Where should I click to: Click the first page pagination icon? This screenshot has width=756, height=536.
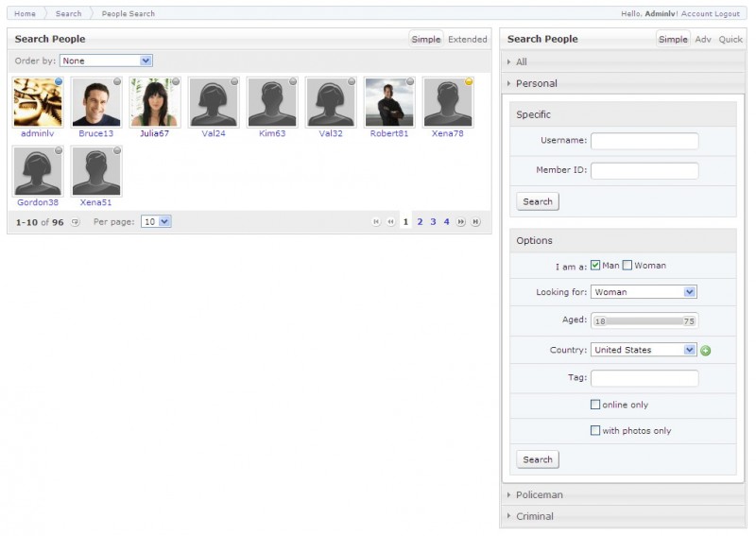pyautogui.click(x=376, y=222)
